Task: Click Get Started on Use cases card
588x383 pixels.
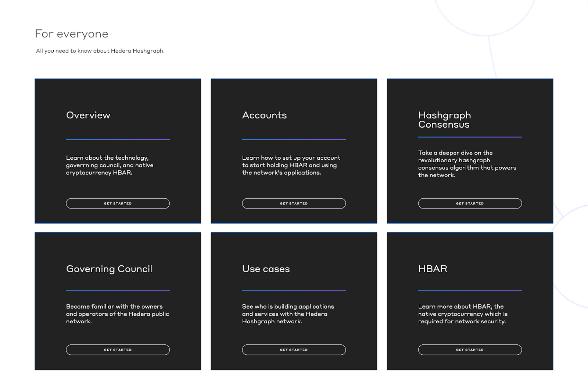Action: 294,350
